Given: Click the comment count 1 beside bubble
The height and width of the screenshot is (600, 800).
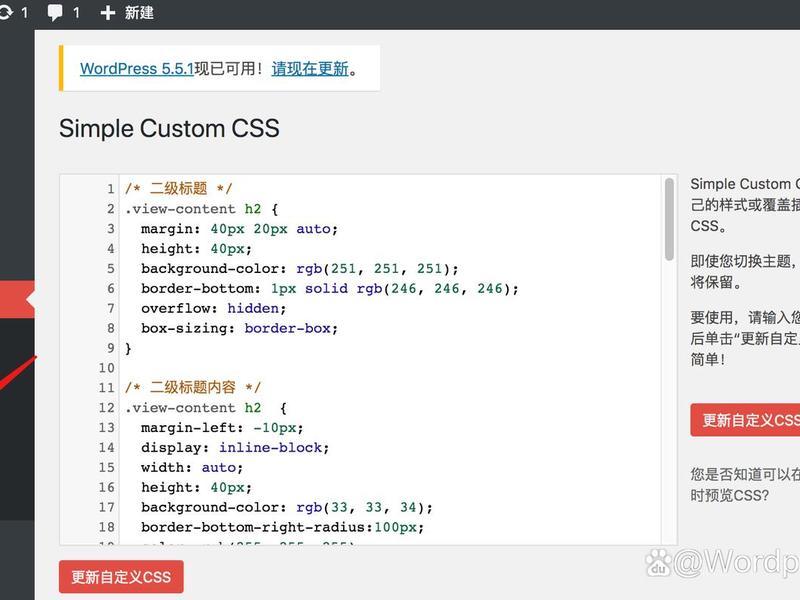Looking at the screenshot, I should click(x=76, y=12).
